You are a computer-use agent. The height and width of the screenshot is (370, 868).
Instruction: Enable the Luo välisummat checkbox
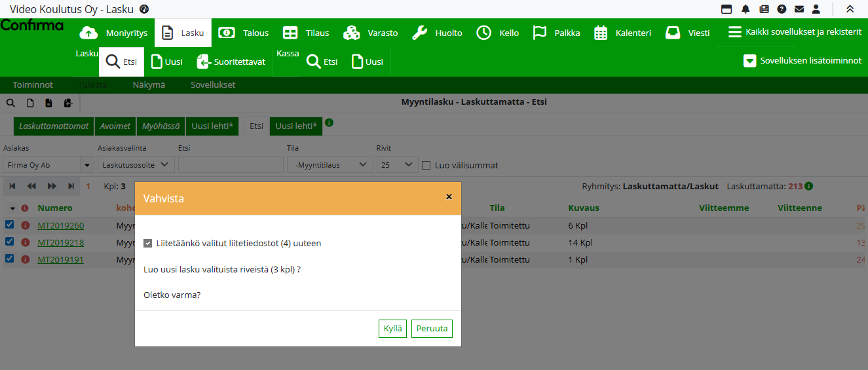pyautogui.click(x=426, y=165)
